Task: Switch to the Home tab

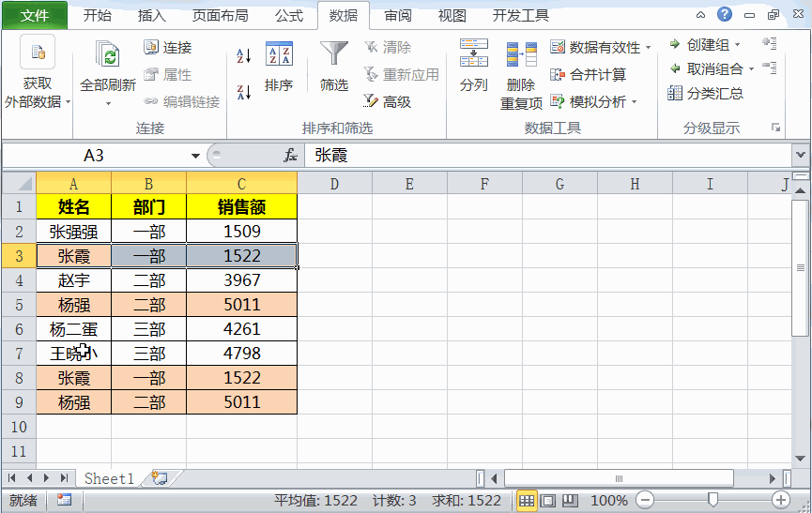Action: point(98,16)
